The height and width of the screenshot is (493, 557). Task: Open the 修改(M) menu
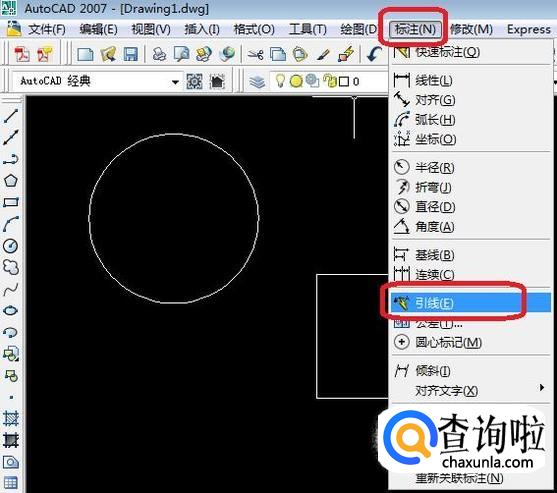pos(471,29)
